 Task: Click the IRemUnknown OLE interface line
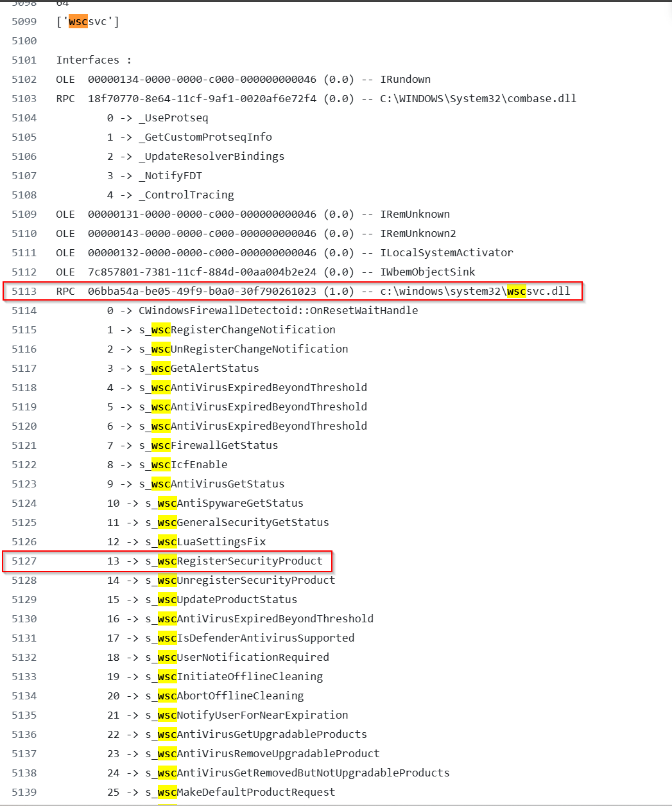pyautogui.click(x=253, y=214)
